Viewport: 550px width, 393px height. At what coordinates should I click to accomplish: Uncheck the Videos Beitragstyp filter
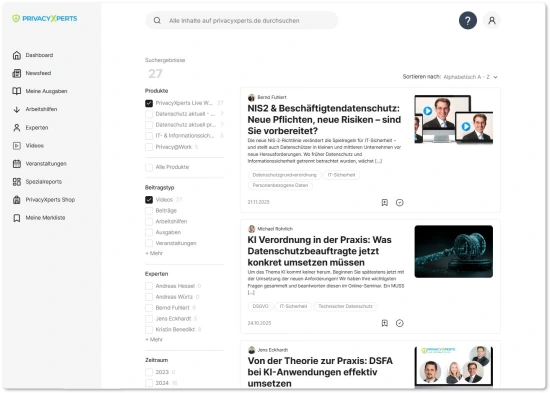click(149, 200)
